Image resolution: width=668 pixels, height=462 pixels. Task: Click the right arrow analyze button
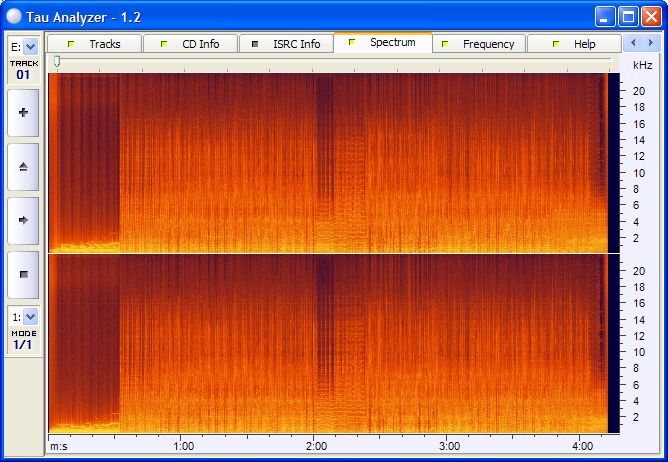click(x=23, y=220)
